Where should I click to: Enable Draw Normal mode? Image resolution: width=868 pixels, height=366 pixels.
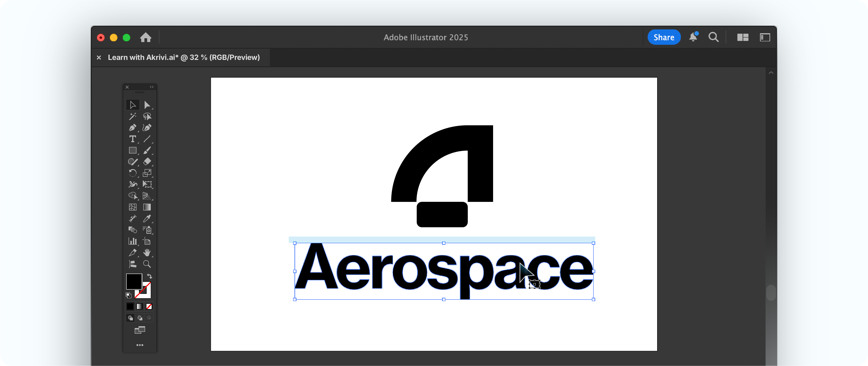[x=130, y=318]
